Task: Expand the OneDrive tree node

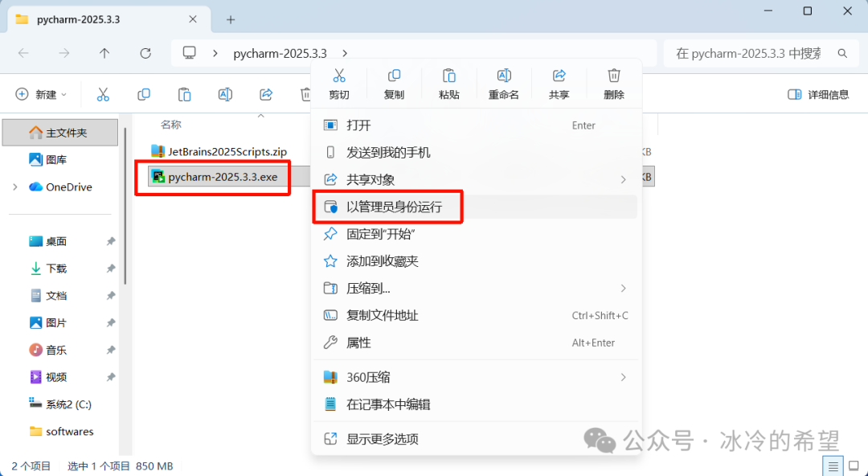Action: [x=15, y=187]
